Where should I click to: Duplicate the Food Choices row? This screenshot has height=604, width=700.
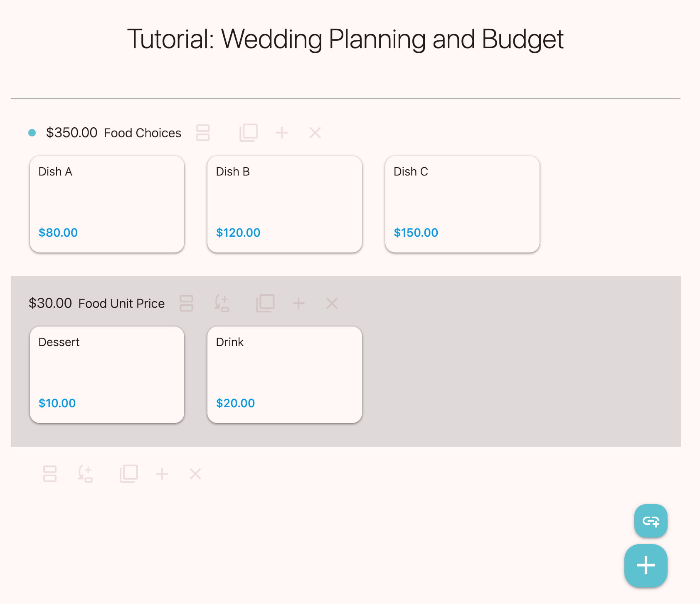(249, 132)
